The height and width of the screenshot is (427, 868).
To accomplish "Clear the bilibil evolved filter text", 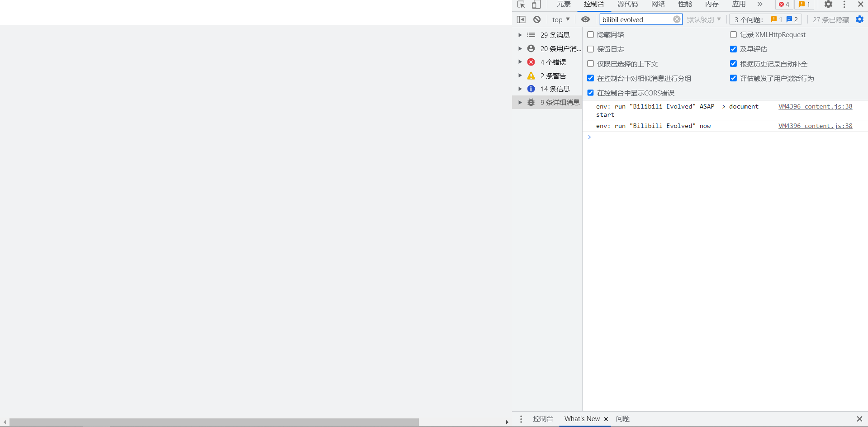I will (677, 19).
